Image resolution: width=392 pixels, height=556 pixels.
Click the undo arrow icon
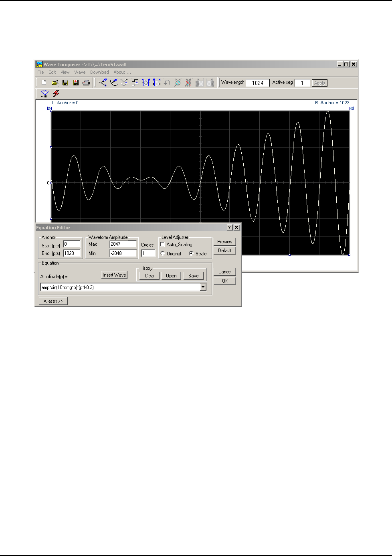(x=167, y=83)
